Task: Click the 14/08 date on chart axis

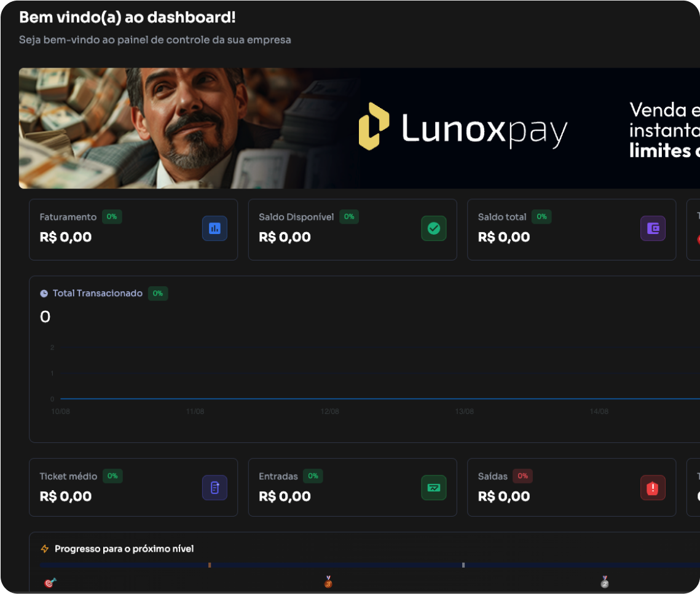Action: (599, 412)
